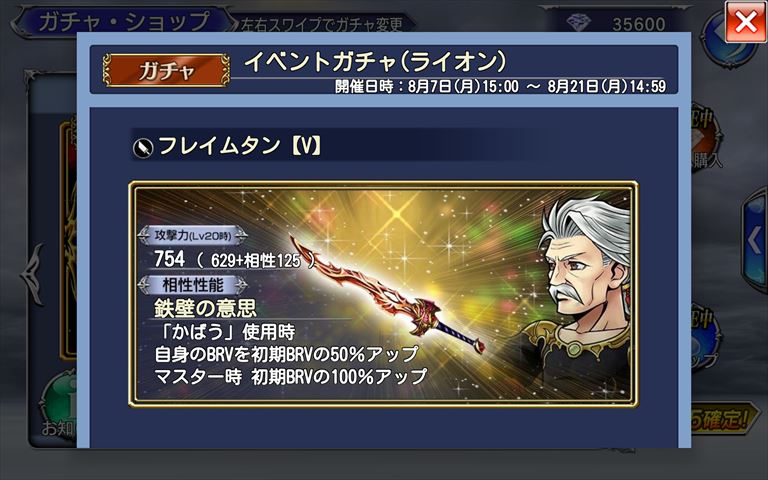The height and width of the screenshot is (480, 768).
Task: Close the gacha detail popup
Action: pos(745,22)
